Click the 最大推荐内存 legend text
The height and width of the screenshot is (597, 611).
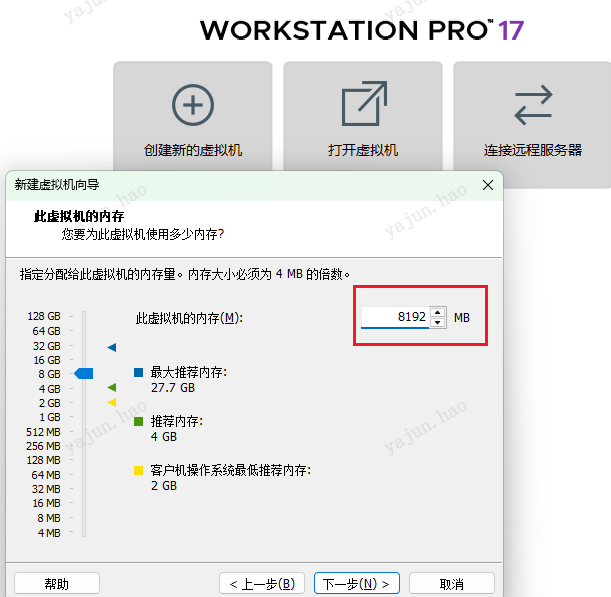tap(189, 372)
